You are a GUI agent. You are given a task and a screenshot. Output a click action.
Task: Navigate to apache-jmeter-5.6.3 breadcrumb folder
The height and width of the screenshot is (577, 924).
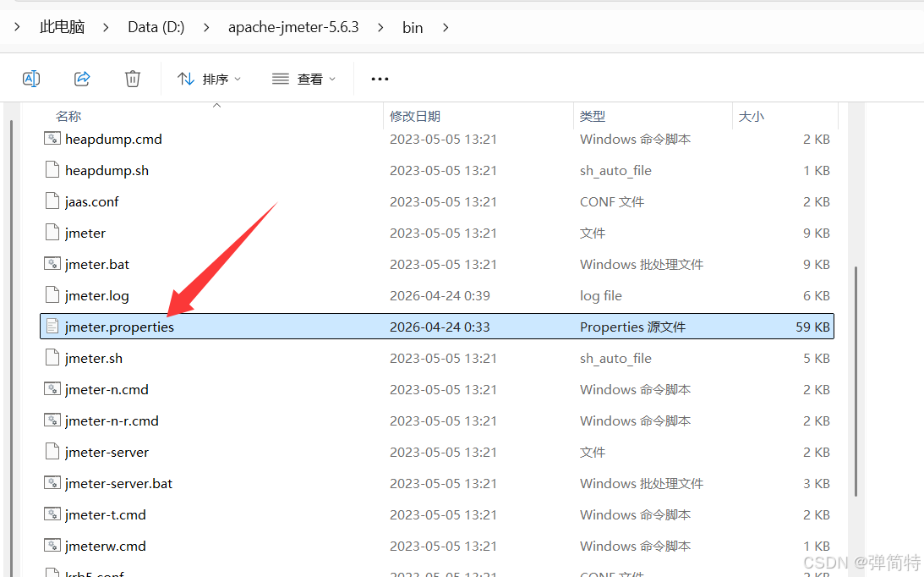click(x=293, y=27)
